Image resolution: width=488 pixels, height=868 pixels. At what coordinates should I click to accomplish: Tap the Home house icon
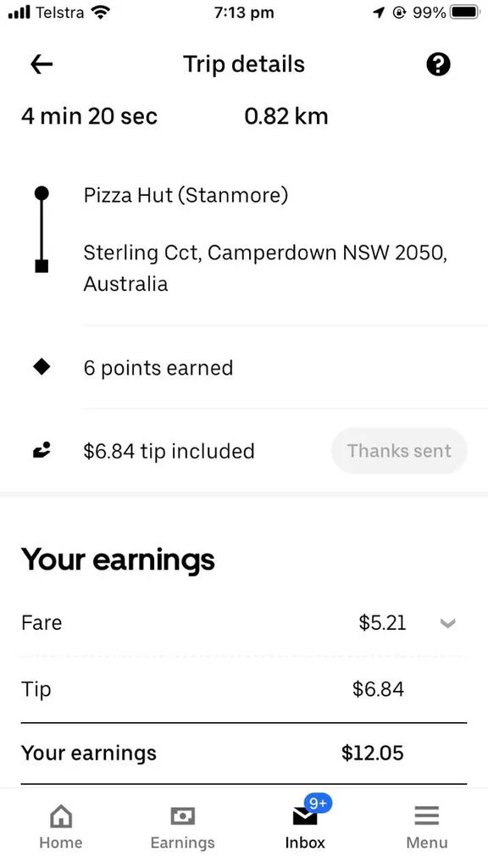61,816
